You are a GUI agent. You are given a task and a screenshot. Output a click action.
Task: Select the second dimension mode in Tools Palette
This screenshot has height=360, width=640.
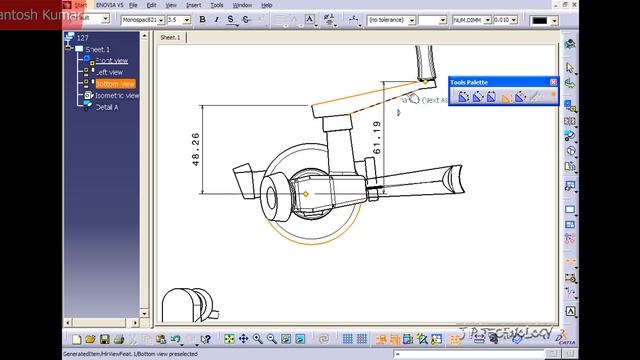point(477,97)
